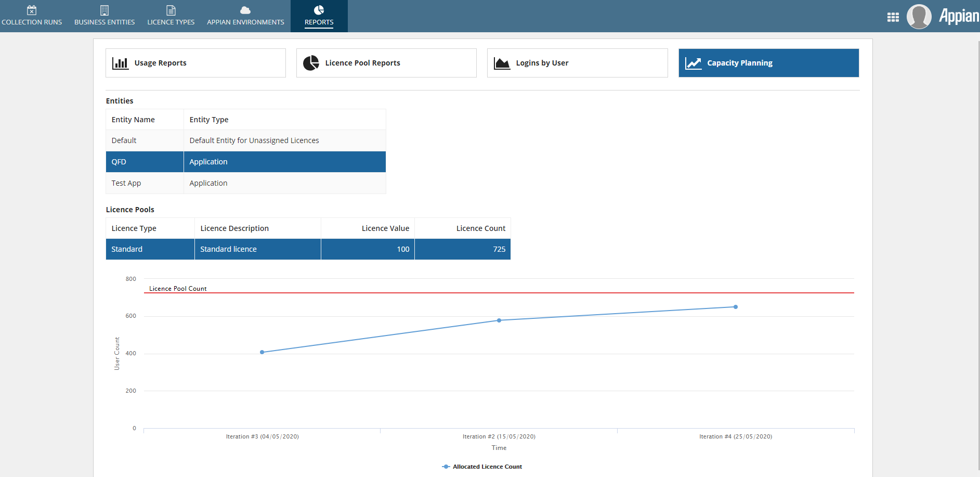Viewport: 980px width, 477px height.
Task: Open Capacity Planning card
Action: [768, 63]
